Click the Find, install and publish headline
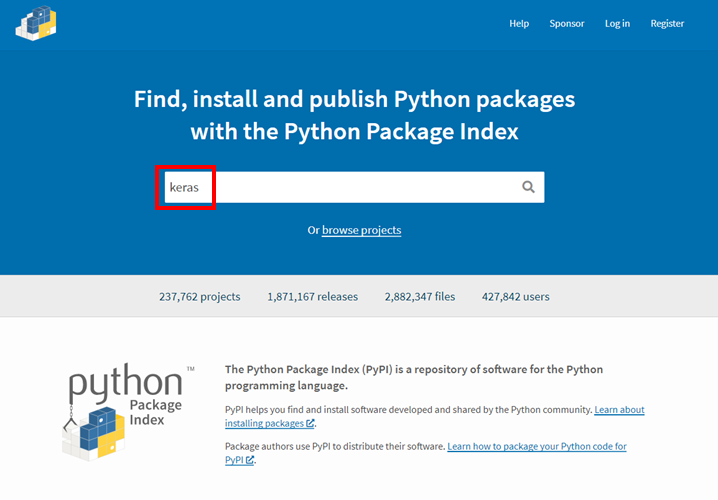Viewport: 718px width, 500px height. [354, 115]
